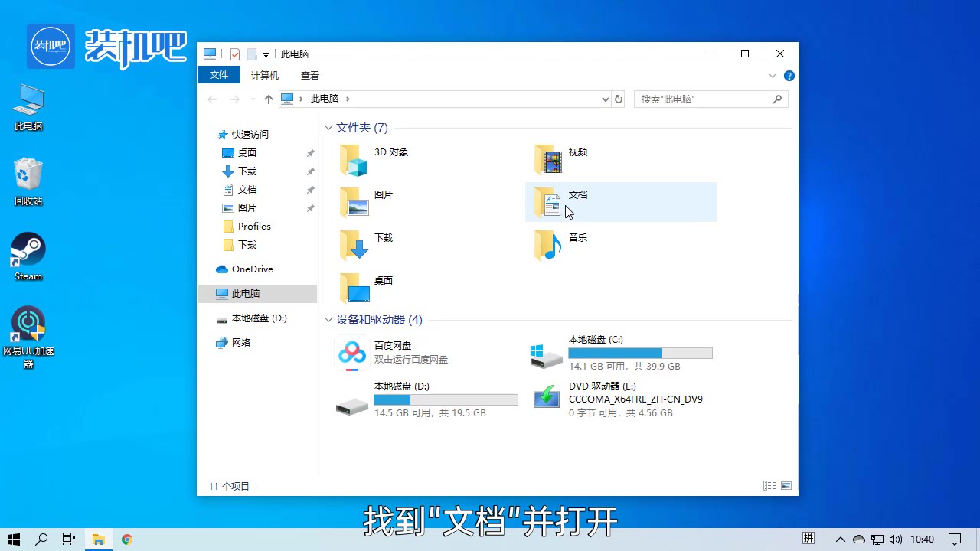Open the 3D 对象 folder icon
The image size is (980, 551).
tap(354, 160)
